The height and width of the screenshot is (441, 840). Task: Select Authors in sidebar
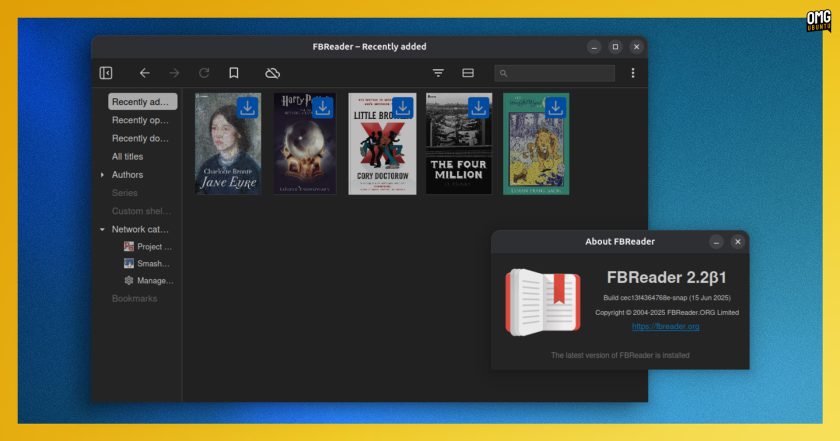[128, 175]
